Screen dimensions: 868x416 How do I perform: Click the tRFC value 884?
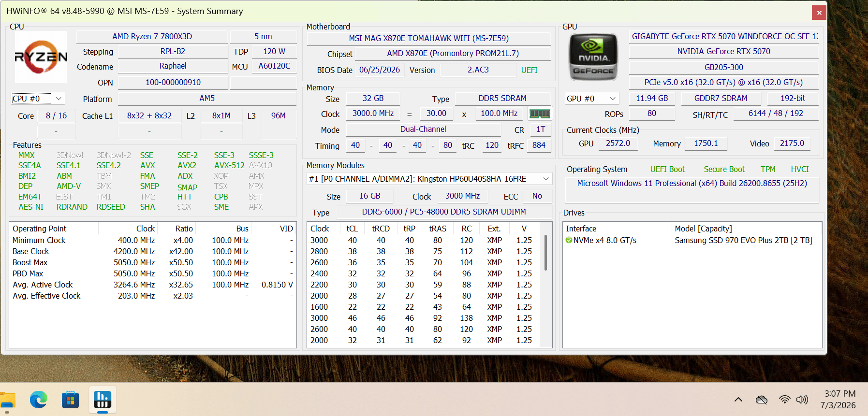pos(539,145)
